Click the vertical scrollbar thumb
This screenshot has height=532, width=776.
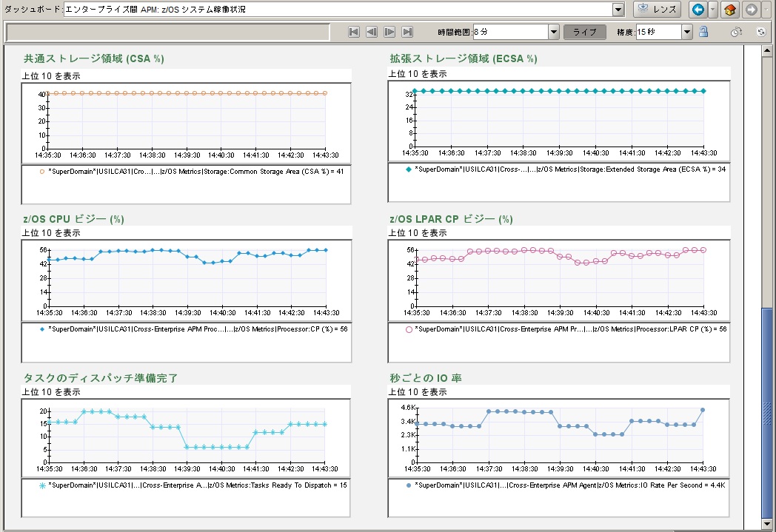coord(768,411)
